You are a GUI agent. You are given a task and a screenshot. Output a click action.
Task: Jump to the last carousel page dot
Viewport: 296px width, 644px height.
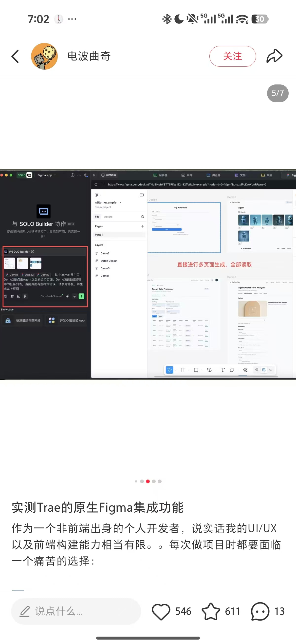tap(160, 481)
